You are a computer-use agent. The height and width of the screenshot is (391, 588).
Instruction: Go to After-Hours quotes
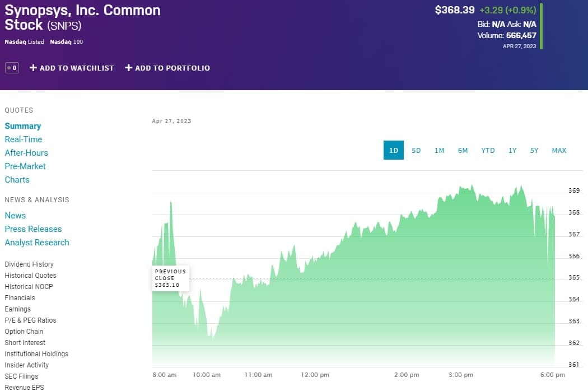(x=26, y=153)
